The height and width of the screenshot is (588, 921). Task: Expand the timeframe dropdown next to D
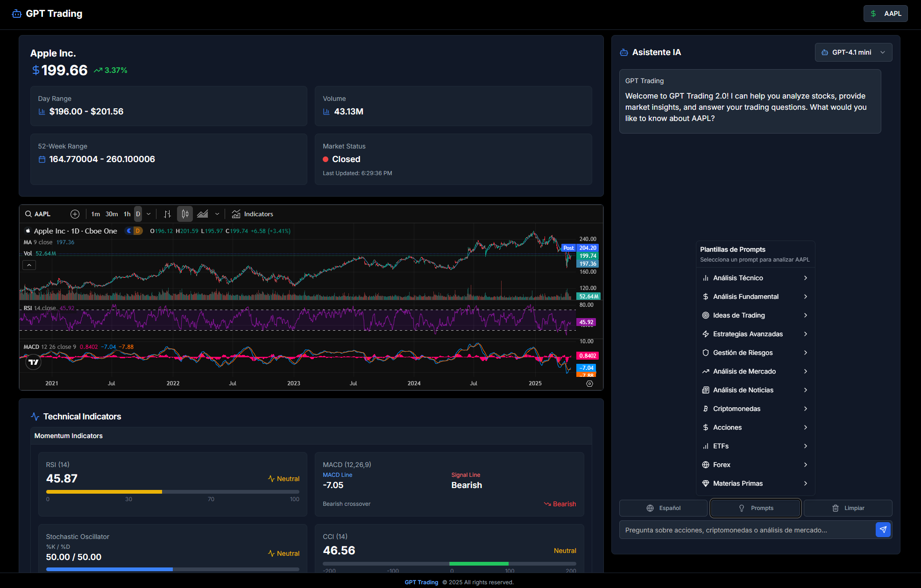point(149,213)
